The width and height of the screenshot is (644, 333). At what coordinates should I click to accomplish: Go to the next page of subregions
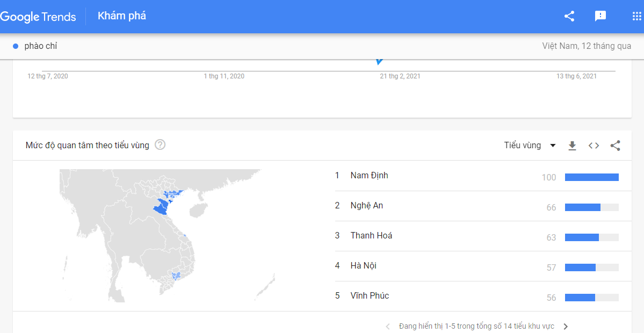[566, 327]
